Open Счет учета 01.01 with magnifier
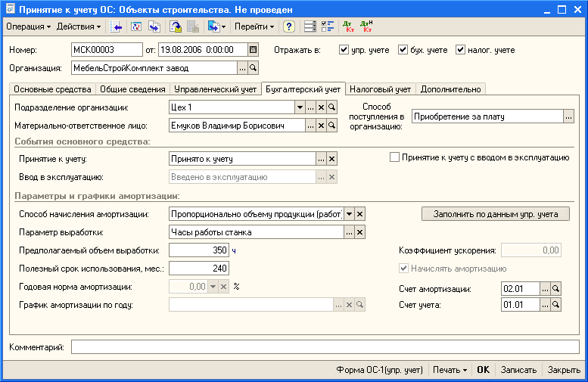This screenshot has height=382, width=588. (x=555, y=305)
